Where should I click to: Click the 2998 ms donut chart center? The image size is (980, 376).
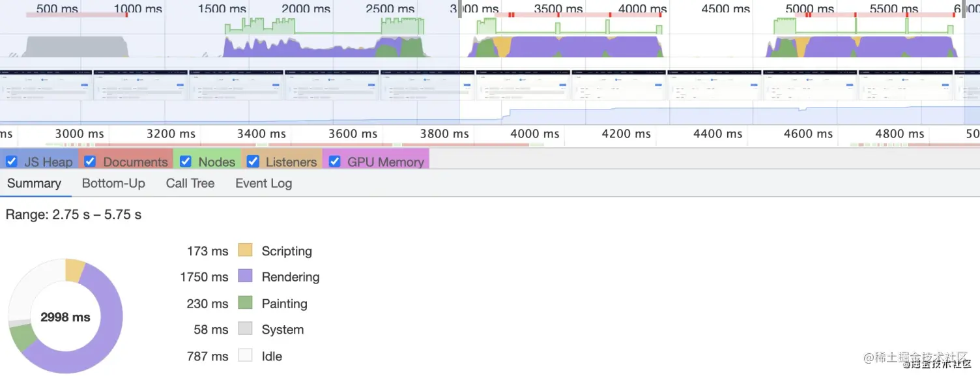tap(65, 317)
